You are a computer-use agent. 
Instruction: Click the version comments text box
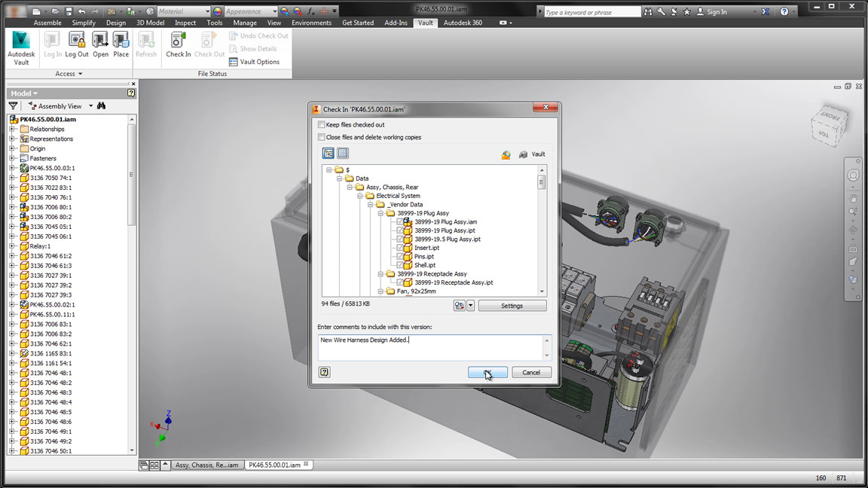[x=435, y=347]
